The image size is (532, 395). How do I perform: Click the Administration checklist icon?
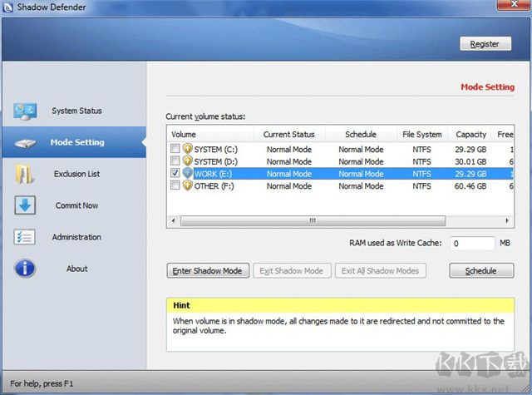click(x=25, y=238)
